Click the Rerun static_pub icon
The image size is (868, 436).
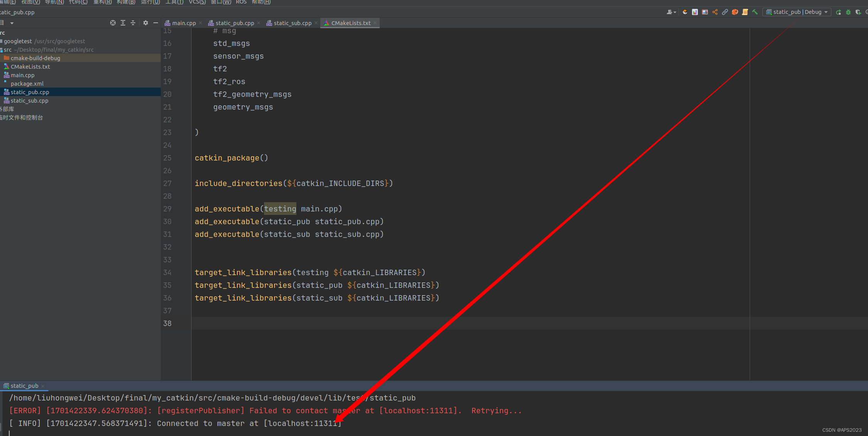838,12
